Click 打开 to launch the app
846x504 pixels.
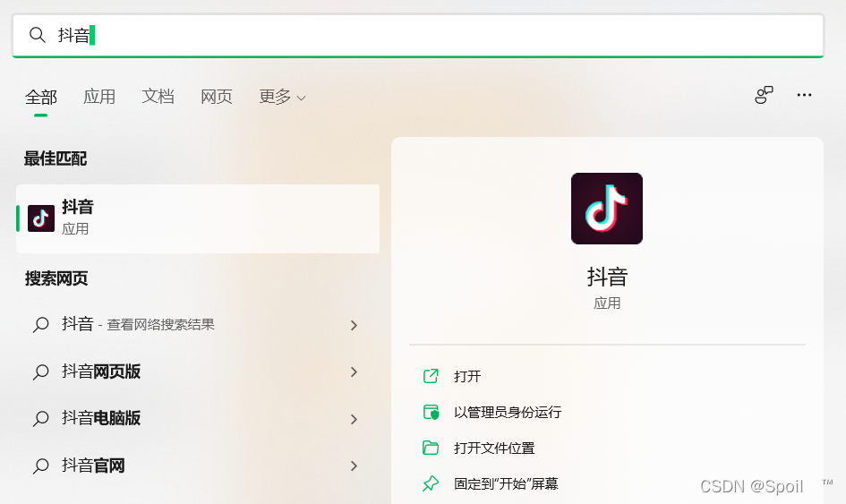click(467, 376)
